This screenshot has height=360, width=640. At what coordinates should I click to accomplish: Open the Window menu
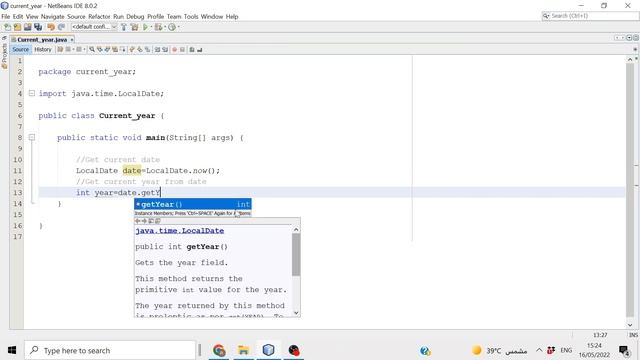(x=212, y=16)
